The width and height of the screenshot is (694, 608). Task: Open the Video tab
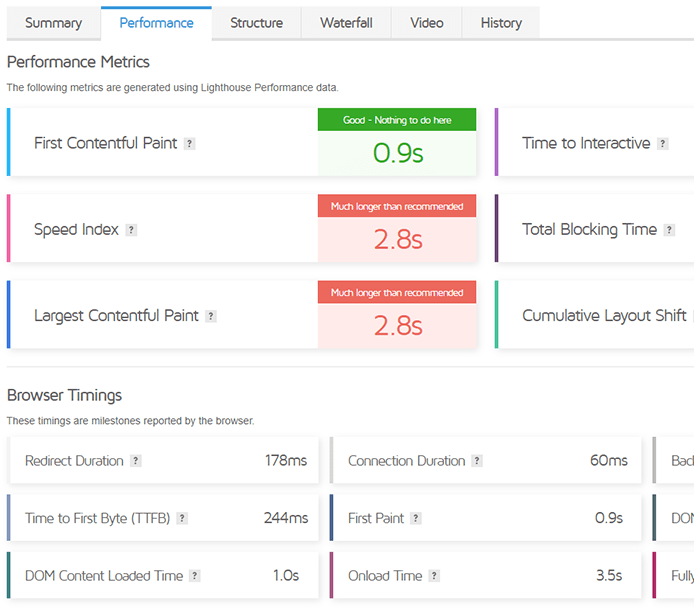(x=426, y=23)
